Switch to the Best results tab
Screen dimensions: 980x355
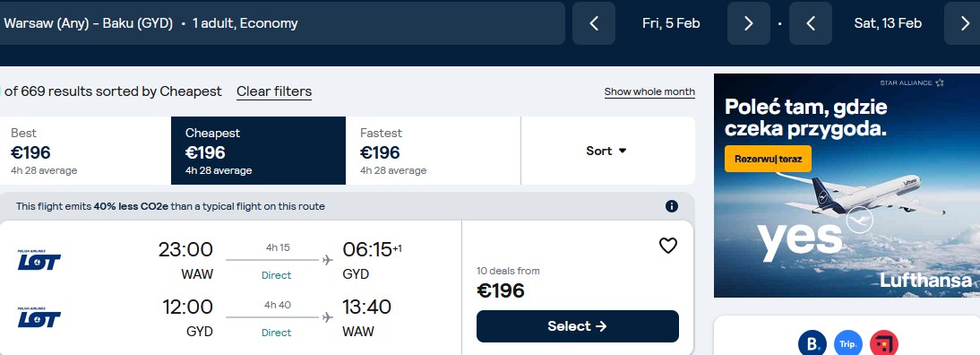click(86, 151)
